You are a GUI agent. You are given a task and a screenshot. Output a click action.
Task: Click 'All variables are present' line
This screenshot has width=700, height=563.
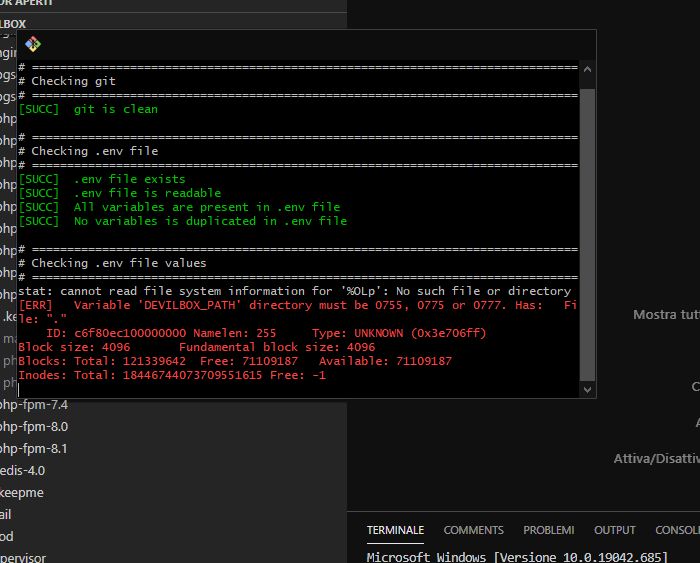tap(179, 207)
